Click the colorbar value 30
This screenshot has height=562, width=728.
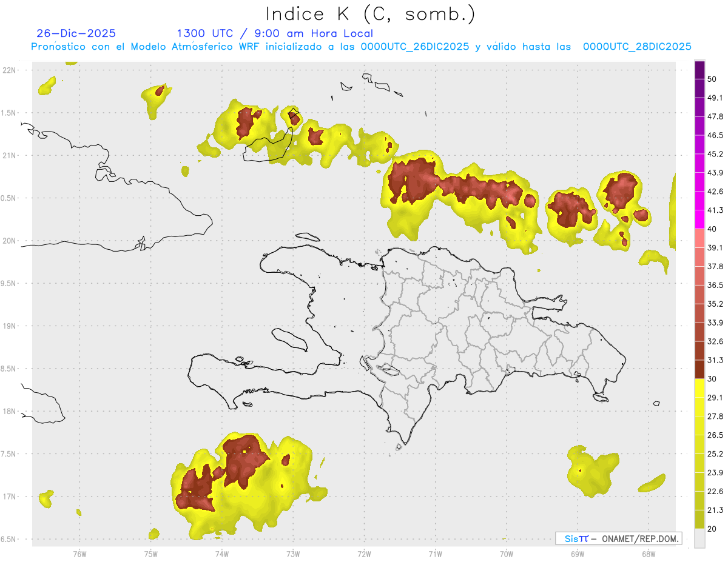click(712, 379)
